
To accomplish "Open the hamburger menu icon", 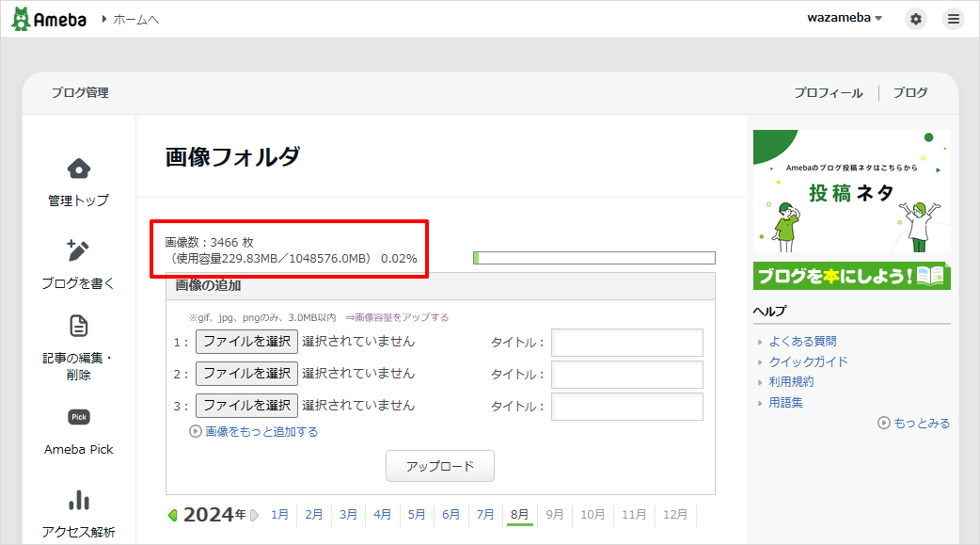I will point(953,19).
